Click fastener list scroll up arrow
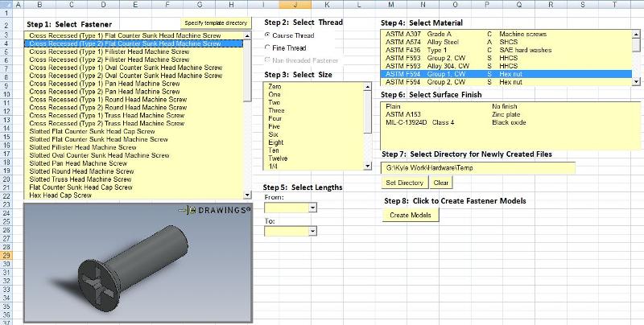Image resolution: width=644 pixels, height=325 pixels. click(247, 35)
